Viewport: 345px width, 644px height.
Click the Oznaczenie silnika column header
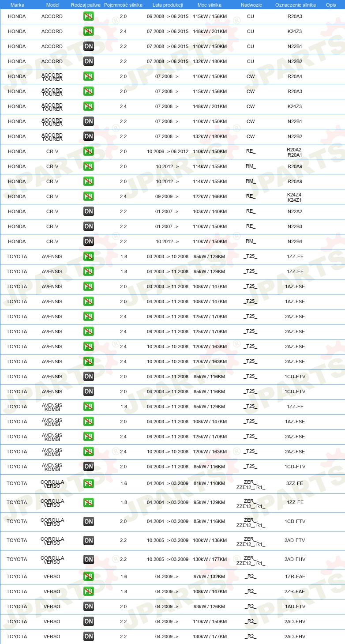(295, 5)
